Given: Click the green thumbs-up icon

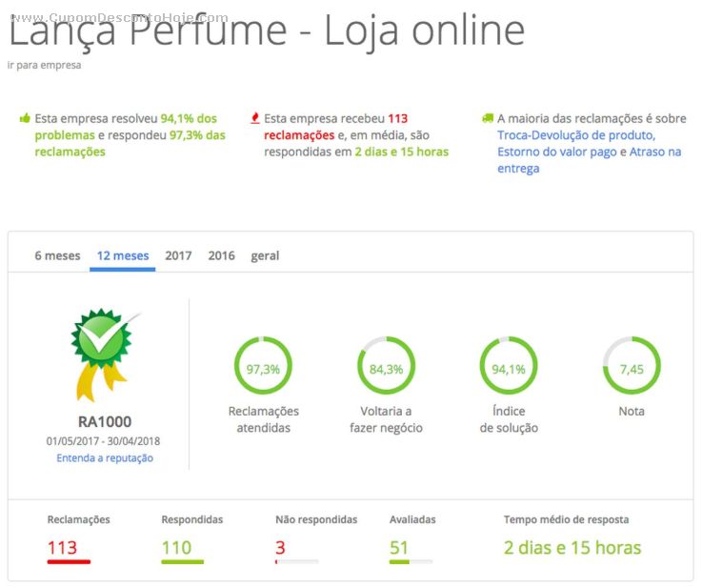Looking at the screenshot, I should point(25,118).
